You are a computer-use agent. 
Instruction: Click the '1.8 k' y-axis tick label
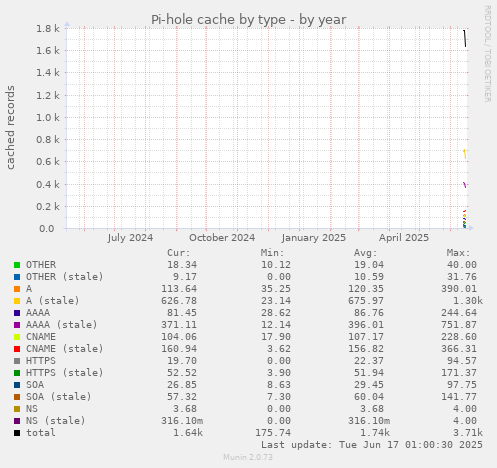[48, 28]
